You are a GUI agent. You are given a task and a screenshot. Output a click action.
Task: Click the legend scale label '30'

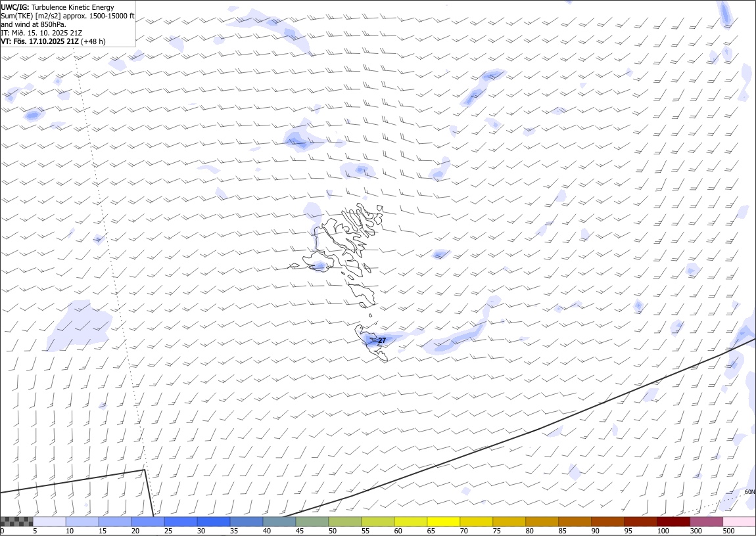pos(201,531)
